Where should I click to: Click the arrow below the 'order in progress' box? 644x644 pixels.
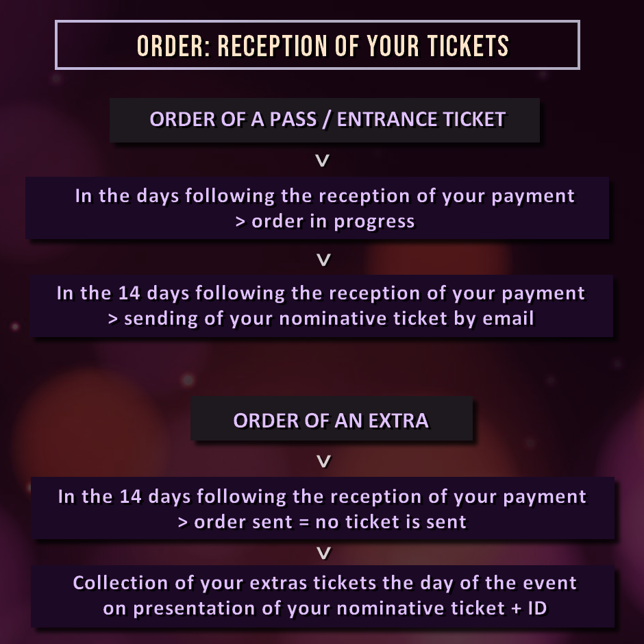323,260
